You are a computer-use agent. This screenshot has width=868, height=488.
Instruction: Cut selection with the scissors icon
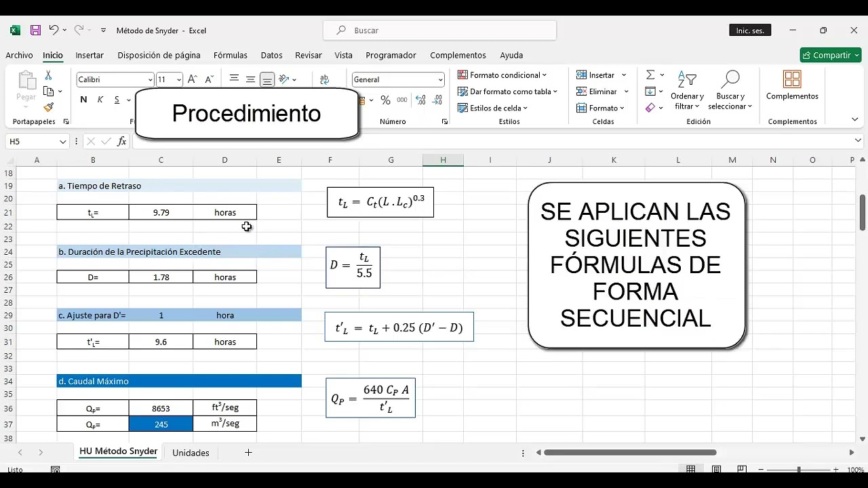tap(48, 75)
